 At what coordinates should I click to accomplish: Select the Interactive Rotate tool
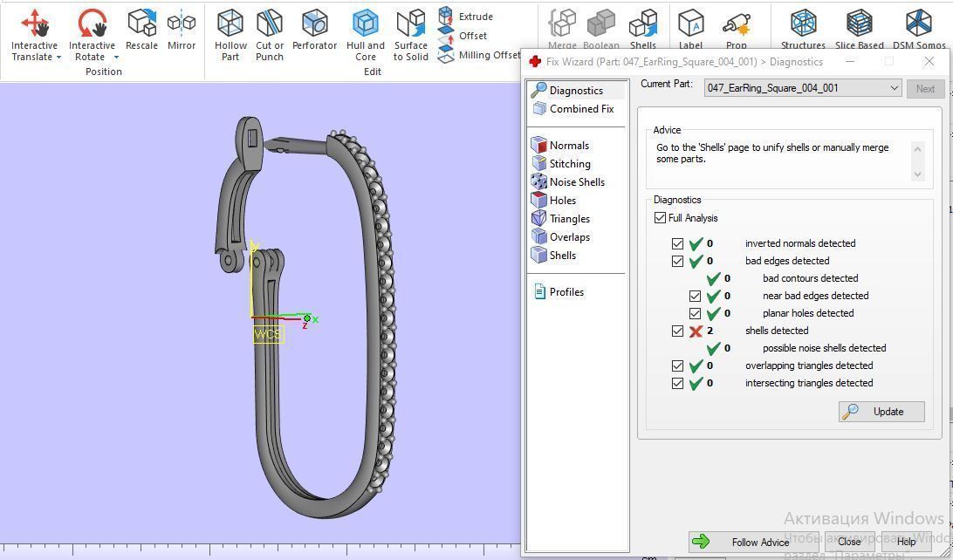(x=93, y=35)
